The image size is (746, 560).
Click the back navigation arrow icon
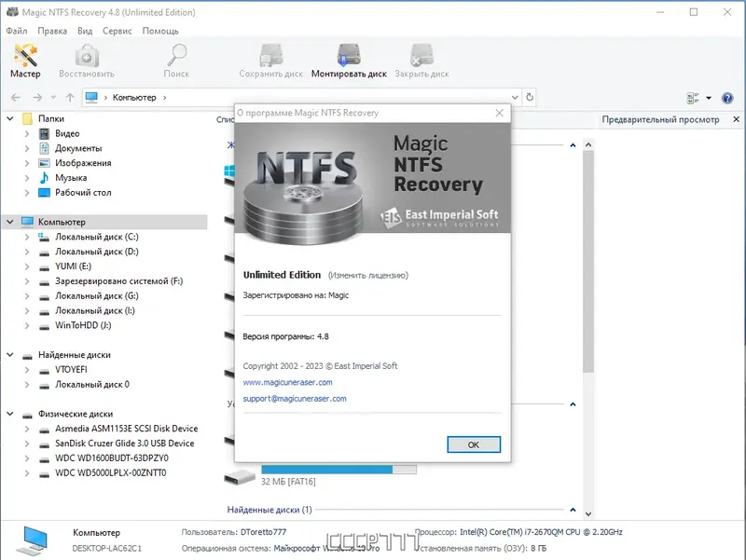coord(15,96)
